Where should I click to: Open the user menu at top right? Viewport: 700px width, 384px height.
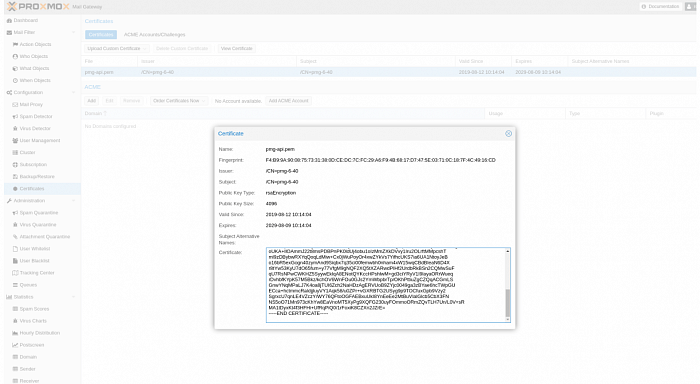[x=690, y=7]
